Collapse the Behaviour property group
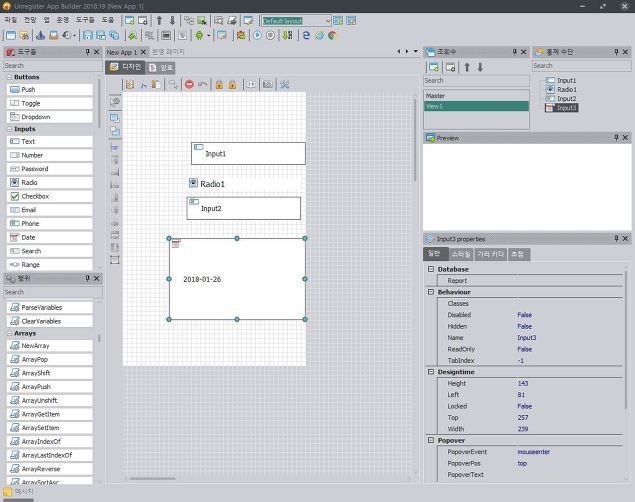Screen dimensions: 635x502 pyautogui.click(x=431, y=292)
